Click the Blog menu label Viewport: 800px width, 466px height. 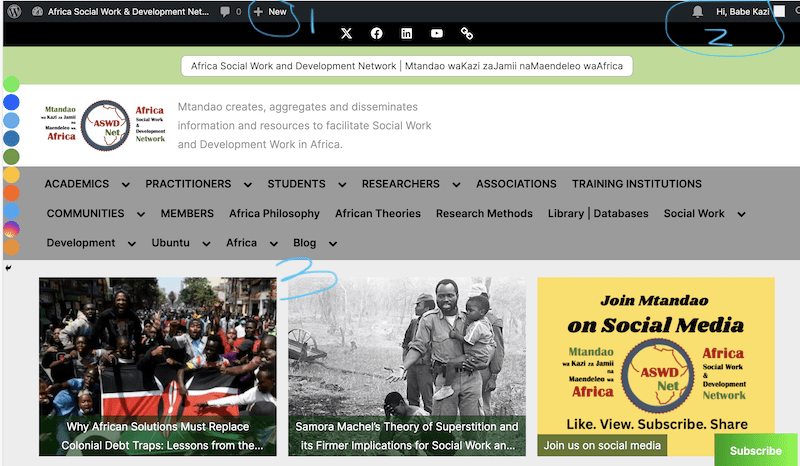click(x=305, y=243)
